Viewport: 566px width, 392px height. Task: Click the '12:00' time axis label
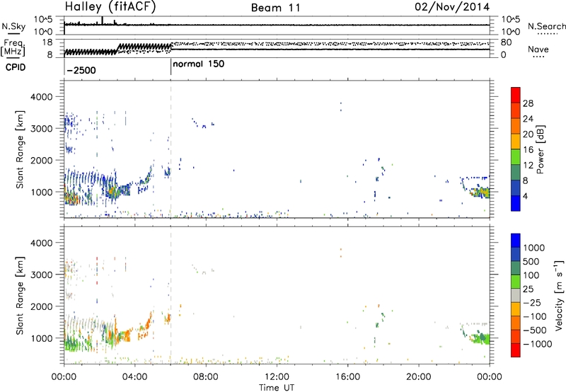click(277, 377)
